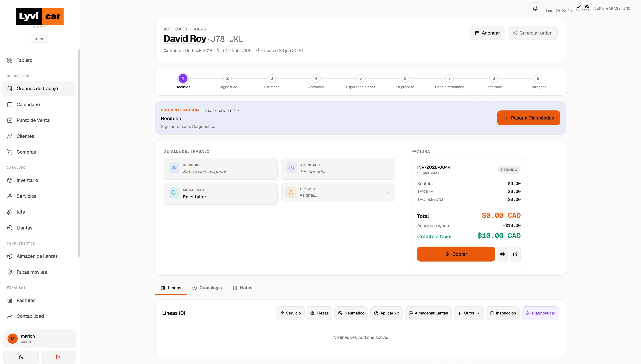Open the notifications bell
The width and height of the screenshot is (641, 364).
pyautogui.click(x=535, y=8)
